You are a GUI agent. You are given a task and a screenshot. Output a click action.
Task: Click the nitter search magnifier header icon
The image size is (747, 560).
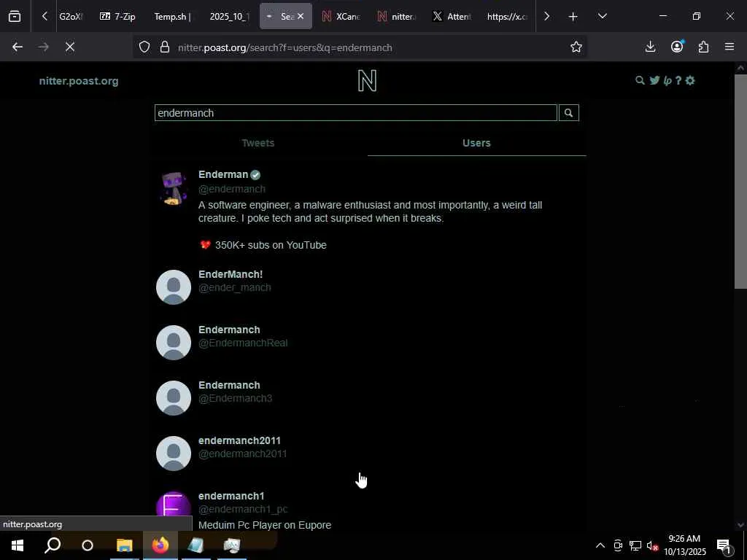click(x=640, y=80)
